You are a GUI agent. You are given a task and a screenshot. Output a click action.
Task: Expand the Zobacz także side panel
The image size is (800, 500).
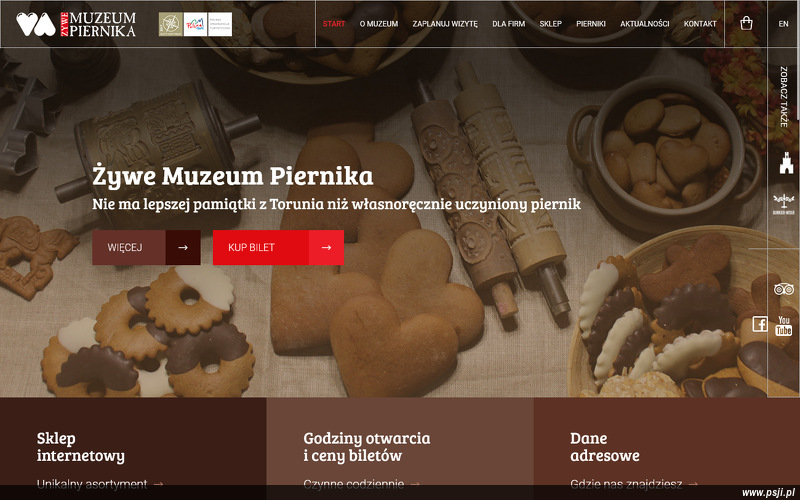pos(784,96)
